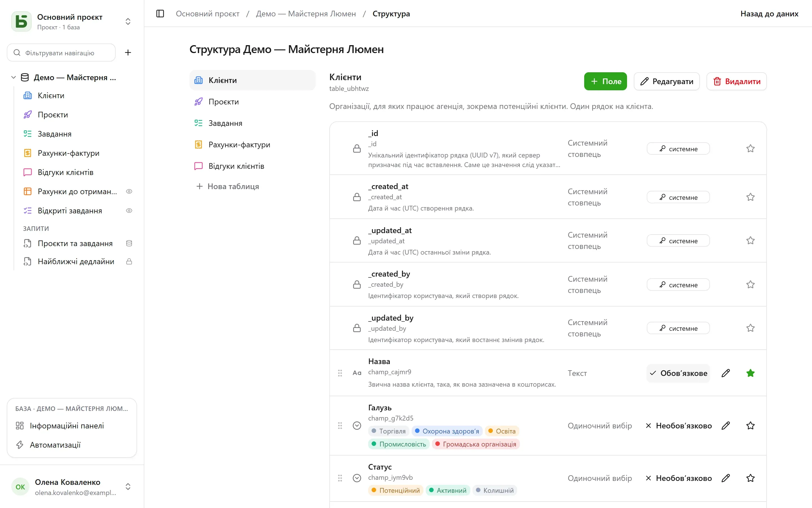812x508 pixels.
Task: Toggle the star for Статус field
Action: point(750,478)
